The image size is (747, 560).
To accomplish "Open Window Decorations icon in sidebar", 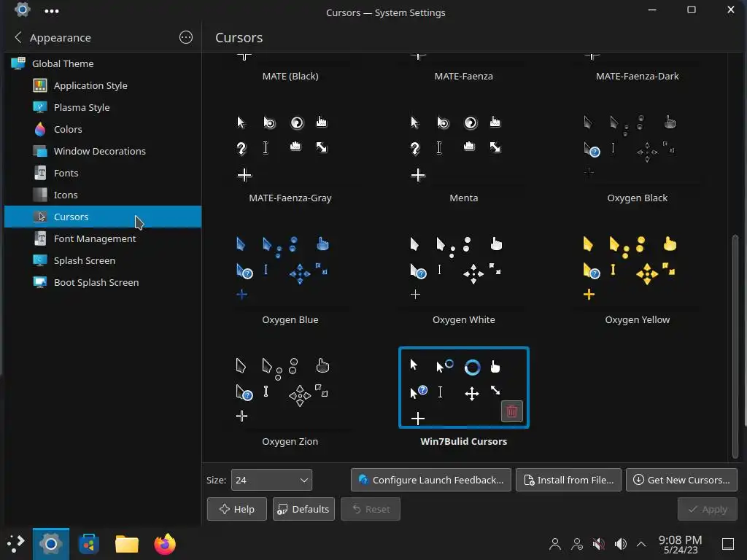I will click(40, 152).
